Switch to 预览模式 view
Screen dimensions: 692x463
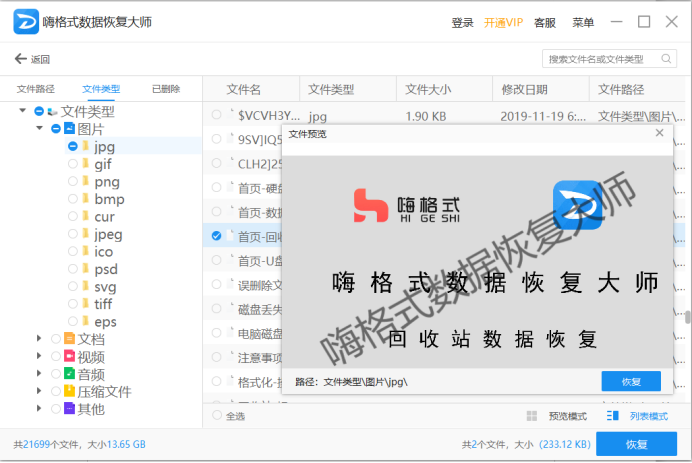pyautogui.click(x=568, y=416)
